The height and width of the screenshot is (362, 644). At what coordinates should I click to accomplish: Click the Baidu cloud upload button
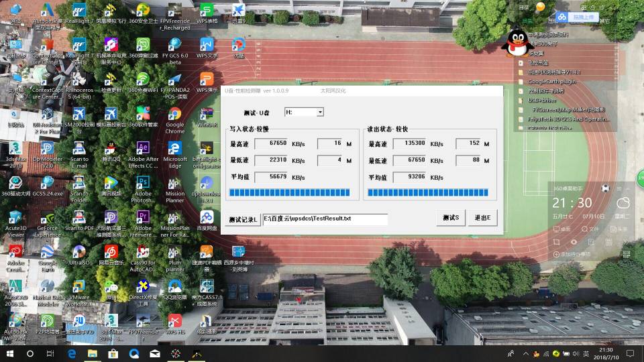pyautogui.click(x=577, y=17)
